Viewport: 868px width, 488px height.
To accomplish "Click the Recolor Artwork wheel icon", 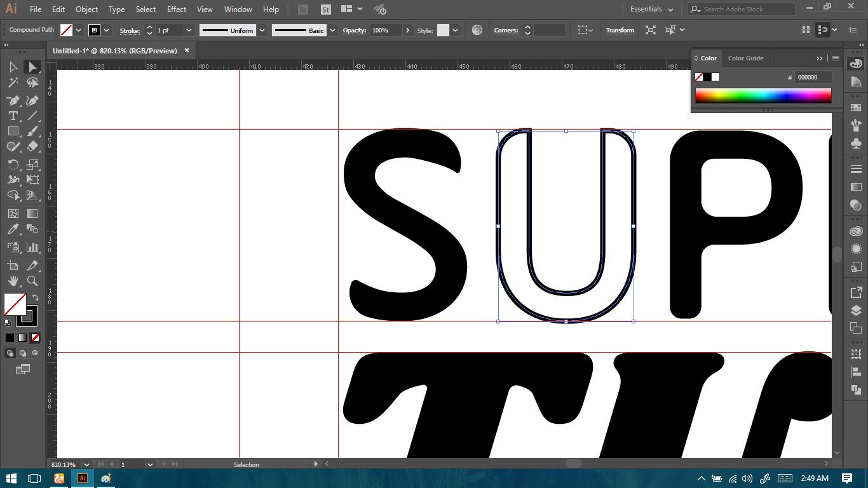I will [x=477, y=30].
